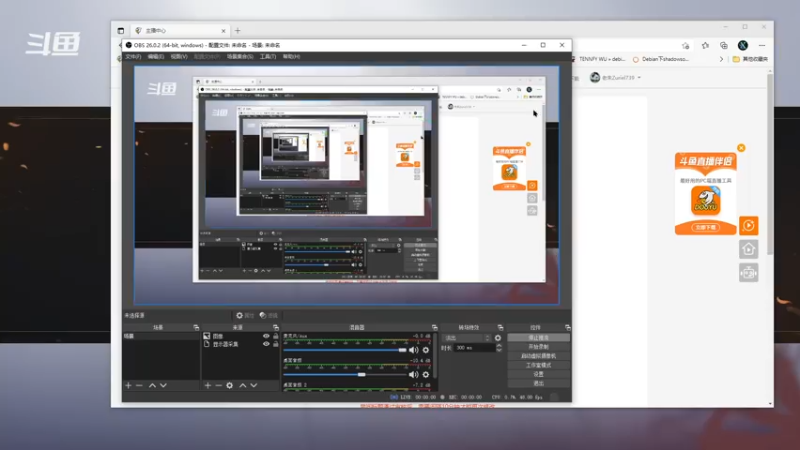Open browser collections icon
The height and width of the screenshot is (450, 800).
(x=723, y=45)
